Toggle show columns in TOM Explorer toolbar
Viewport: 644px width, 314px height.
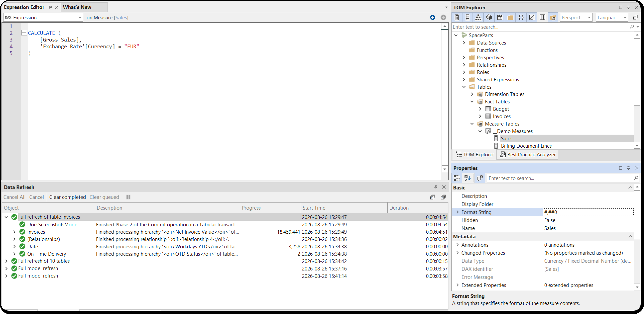point(467,18)
